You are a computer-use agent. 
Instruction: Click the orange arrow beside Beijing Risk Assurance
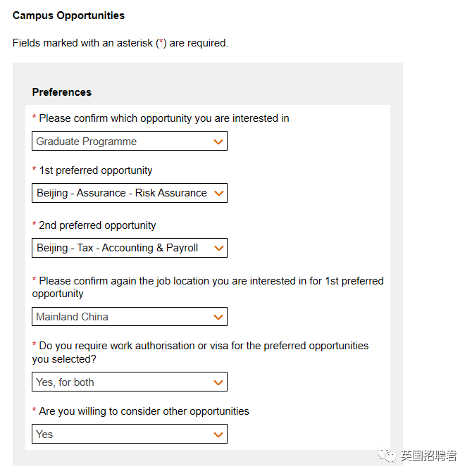[x=218, y=193]
